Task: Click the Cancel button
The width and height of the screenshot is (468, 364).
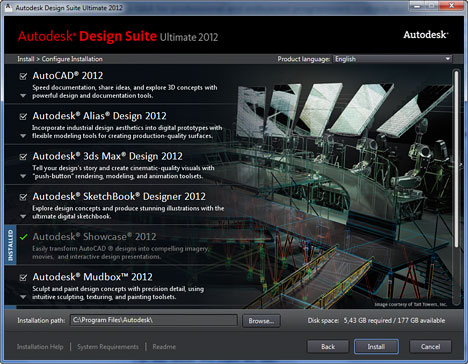Action: [430, 347]
